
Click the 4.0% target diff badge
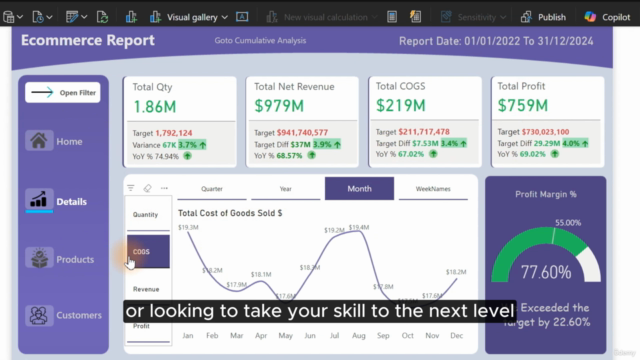coord(576,144)
